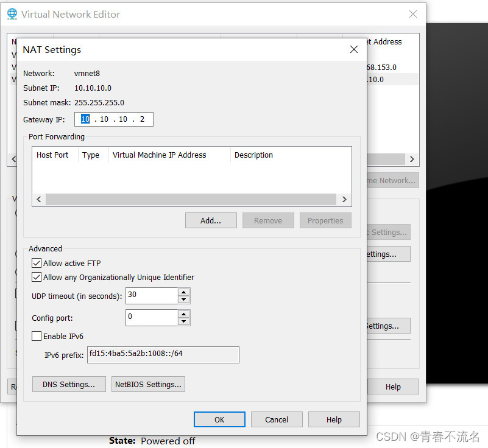Image resolution: width=488 pixels, height=448 pixels.
Task: Click network list right scroll arrow in Editor
Action: click(x=412, y=159)
